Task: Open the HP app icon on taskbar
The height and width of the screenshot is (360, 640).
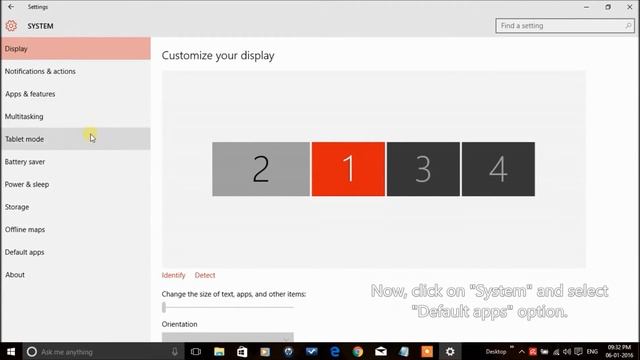Action: pyautogui.click(x=288, y=351)
